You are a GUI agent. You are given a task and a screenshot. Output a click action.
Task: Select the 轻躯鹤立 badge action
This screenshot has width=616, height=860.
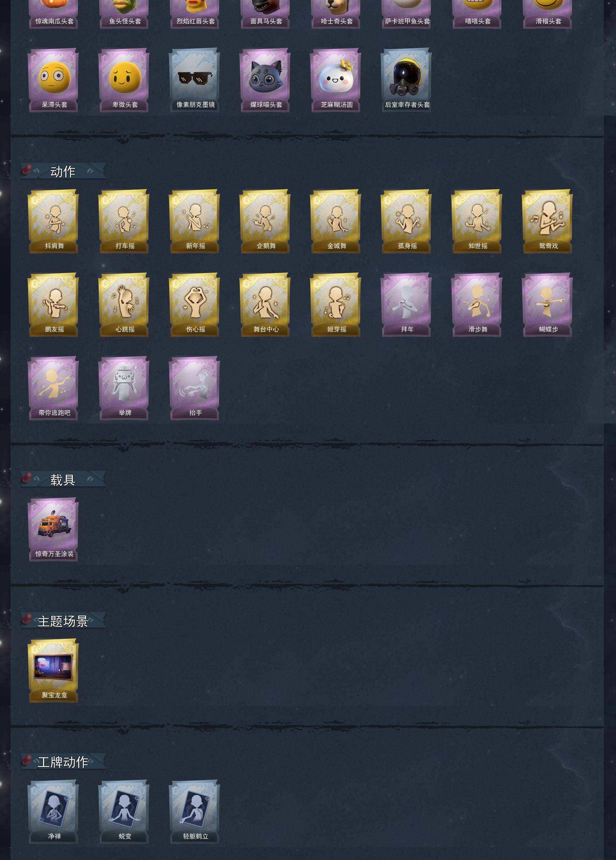194,812
